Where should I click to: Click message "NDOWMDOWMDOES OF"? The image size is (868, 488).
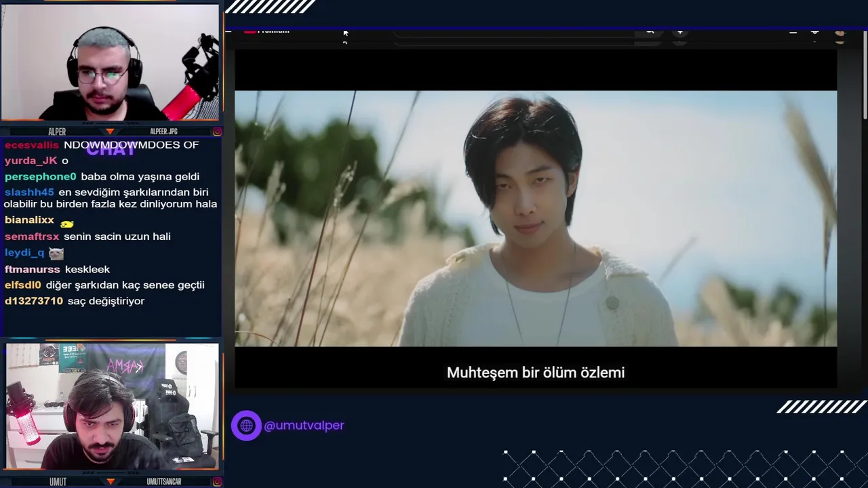(132, 145)
